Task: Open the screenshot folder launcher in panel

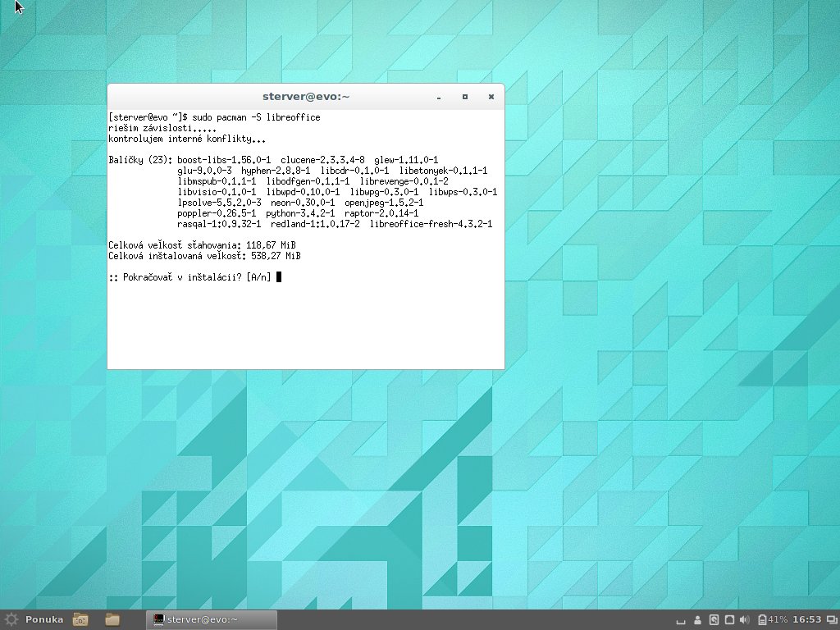Action: coord(80,619)
